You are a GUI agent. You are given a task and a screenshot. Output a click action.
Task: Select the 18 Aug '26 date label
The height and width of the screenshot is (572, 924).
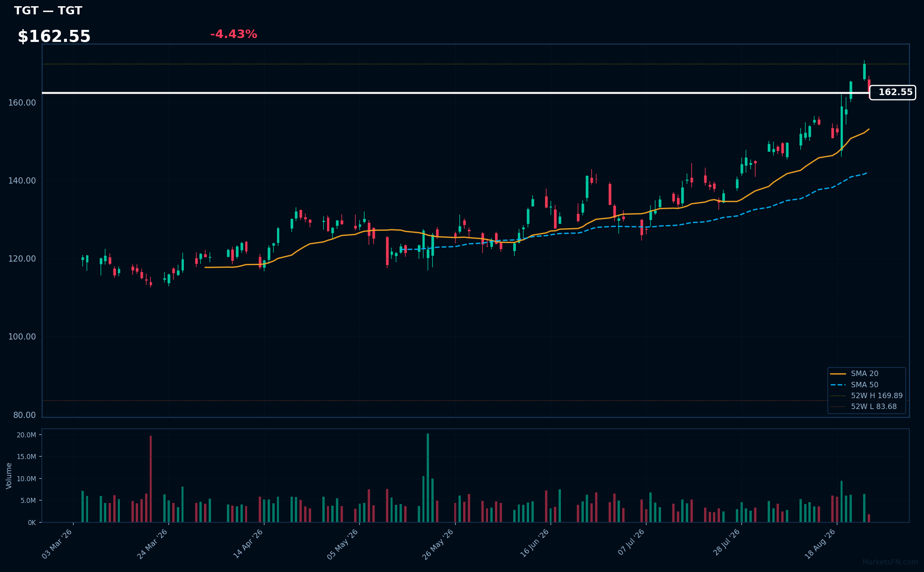821,544
